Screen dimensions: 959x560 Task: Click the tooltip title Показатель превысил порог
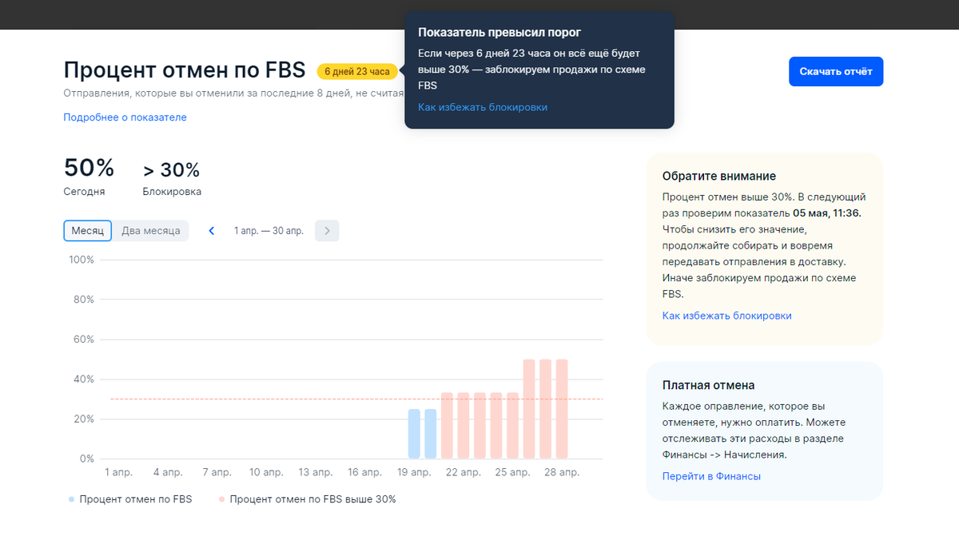pos(499,32)
